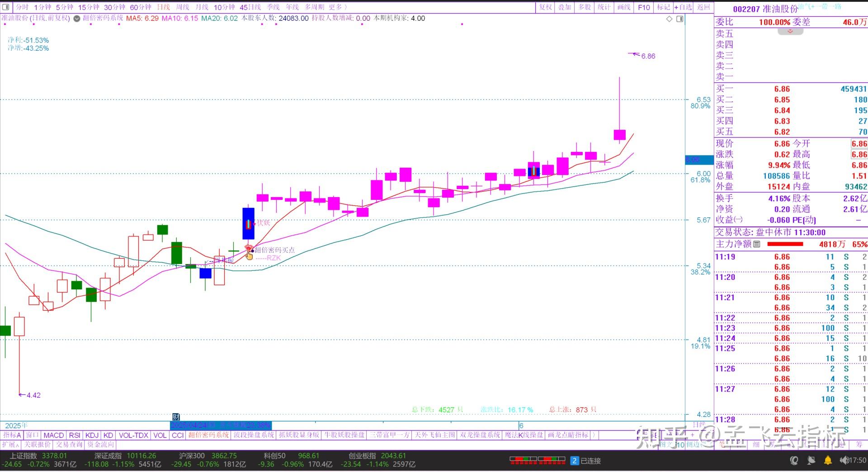Click the hand pointer icon beside RZK label
868x472 pixels.
(x=250, y=256)
